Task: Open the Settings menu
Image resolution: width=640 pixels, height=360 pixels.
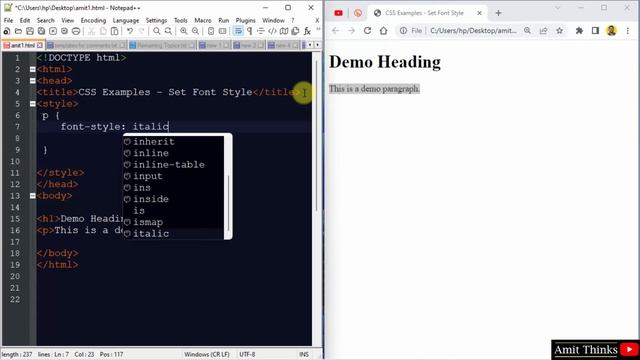Action: tap(156, 20)
